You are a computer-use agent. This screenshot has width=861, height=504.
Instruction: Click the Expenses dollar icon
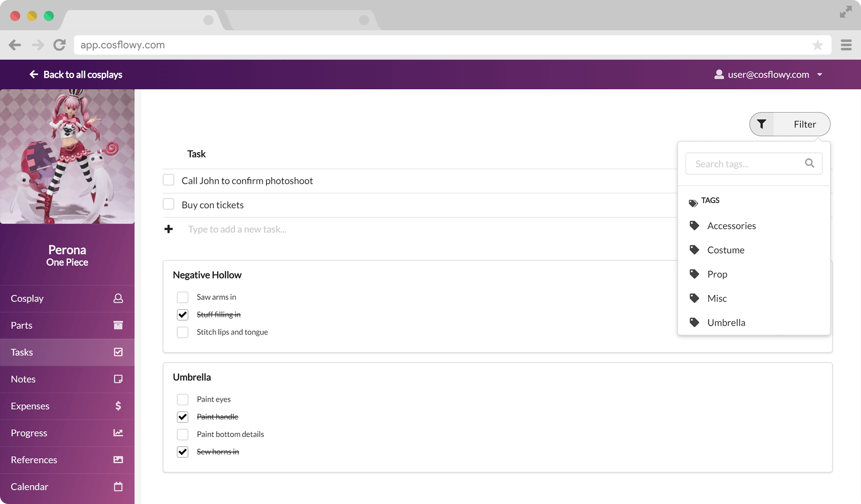tap(118, 406)
